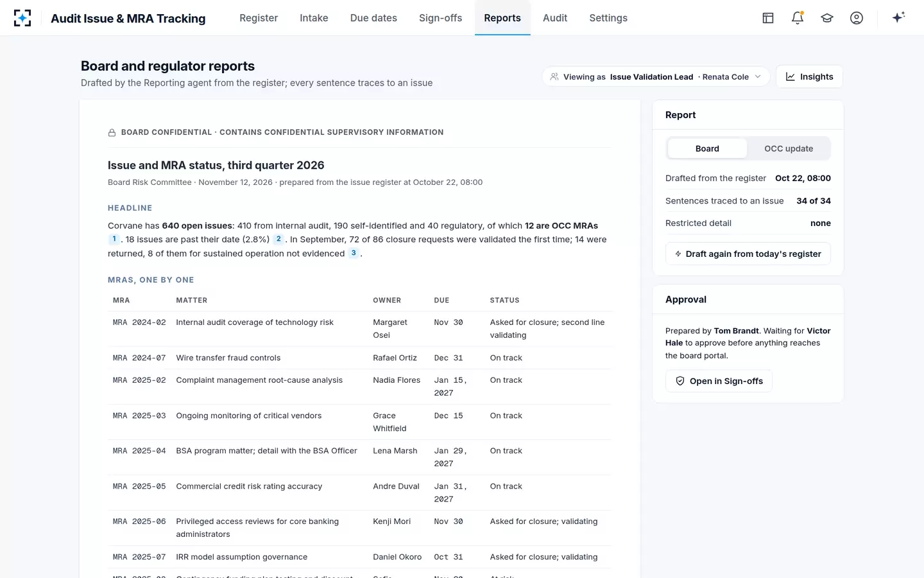Switch report to OCC update
This screenshot has width=924, height=578.
tap(789, 148)
